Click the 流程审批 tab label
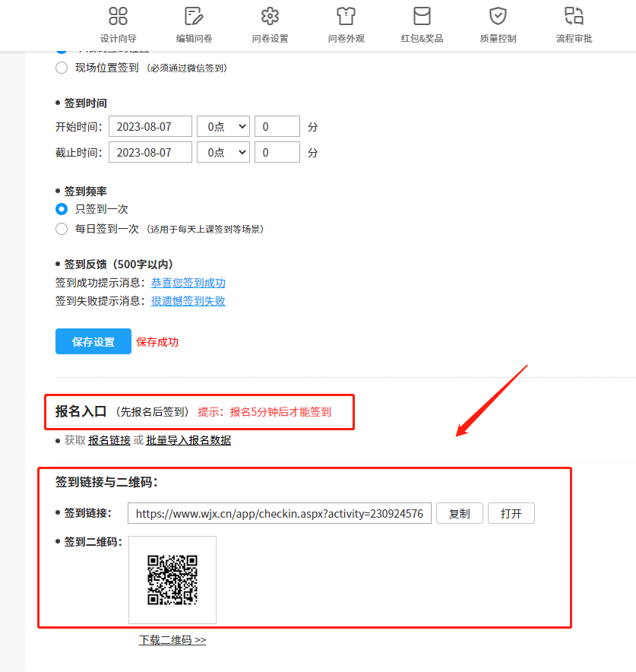 574,39
